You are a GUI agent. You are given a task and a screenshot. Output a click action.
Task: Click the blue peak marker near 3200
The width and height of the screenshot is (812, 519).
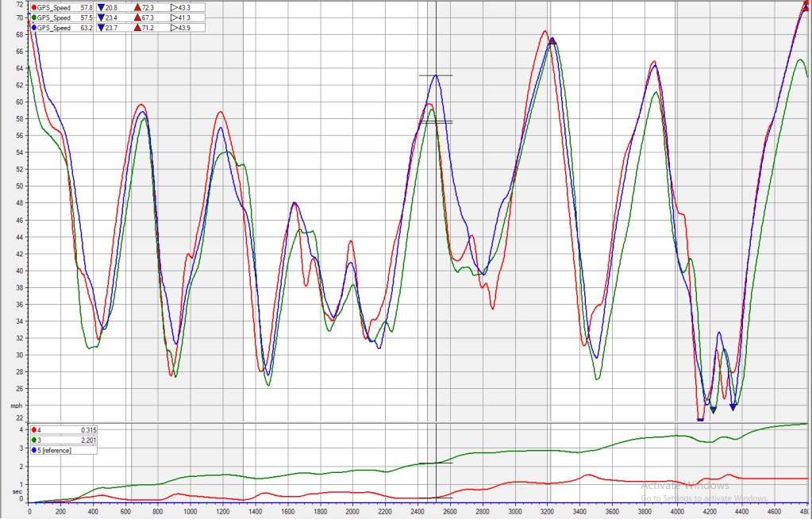click(552, 40)
